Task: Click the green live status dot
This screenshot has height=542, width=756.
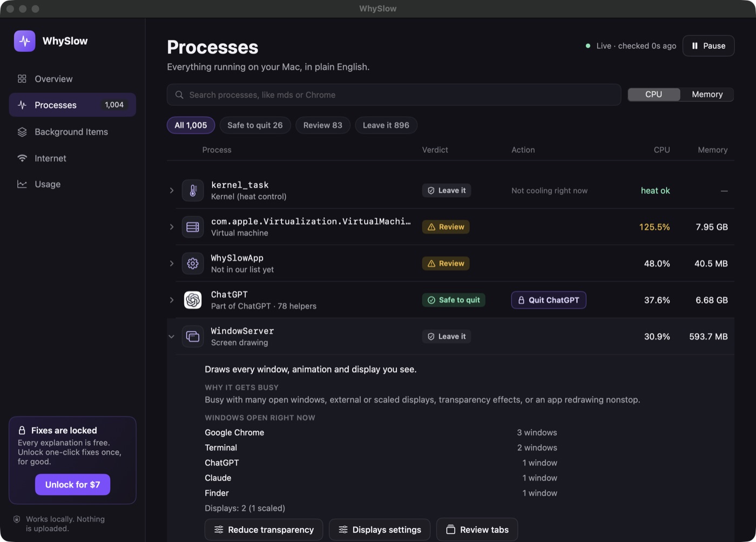Action: 588,46
